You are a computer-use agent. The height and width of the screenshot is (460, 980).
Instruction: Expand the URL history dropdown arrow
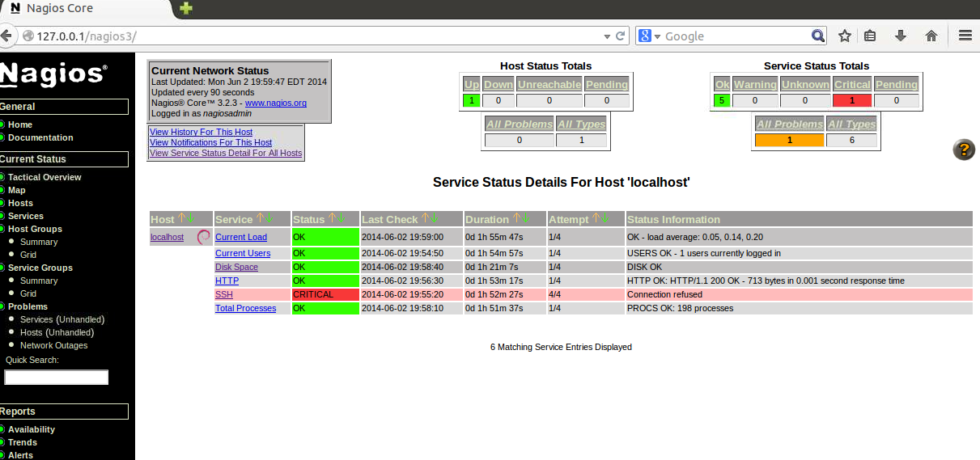coord(607,36)
